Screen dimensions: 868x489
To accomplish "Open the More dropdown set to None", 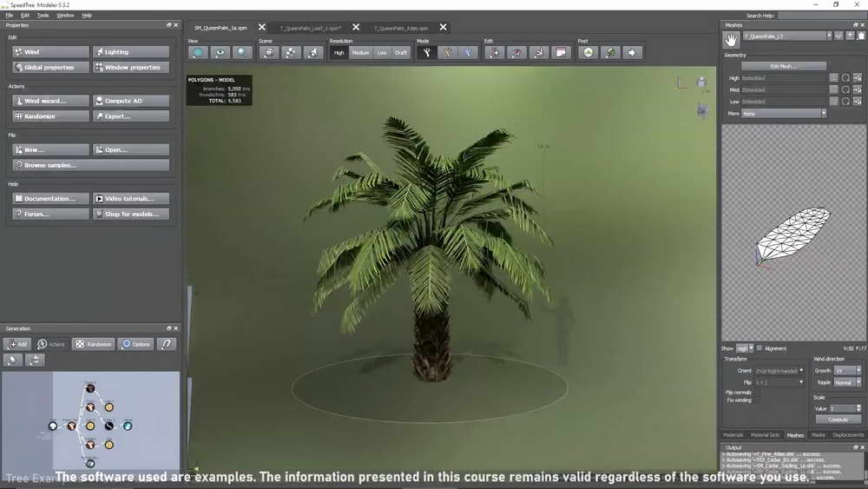I will click(784, 114).
